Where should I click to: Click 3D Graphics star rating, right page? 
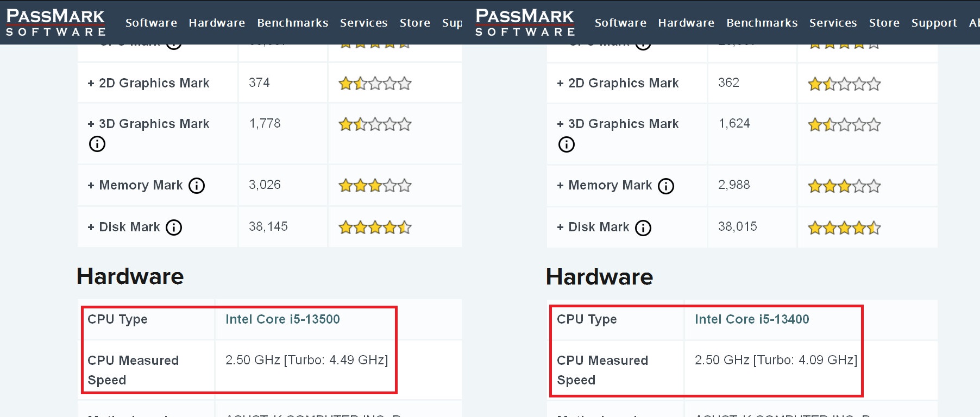[844, 125]
